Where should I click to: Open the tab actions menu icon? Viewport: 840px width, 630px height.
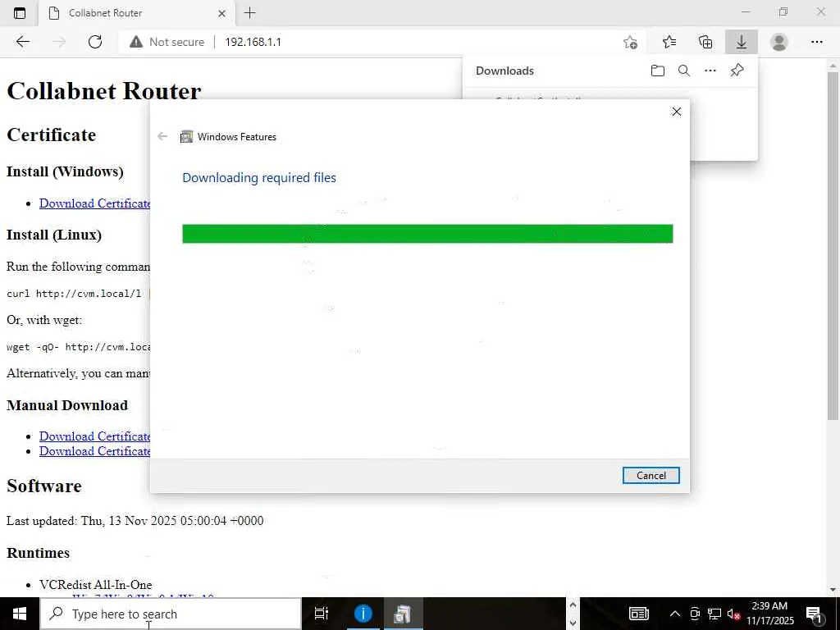[x=20, y=13]
